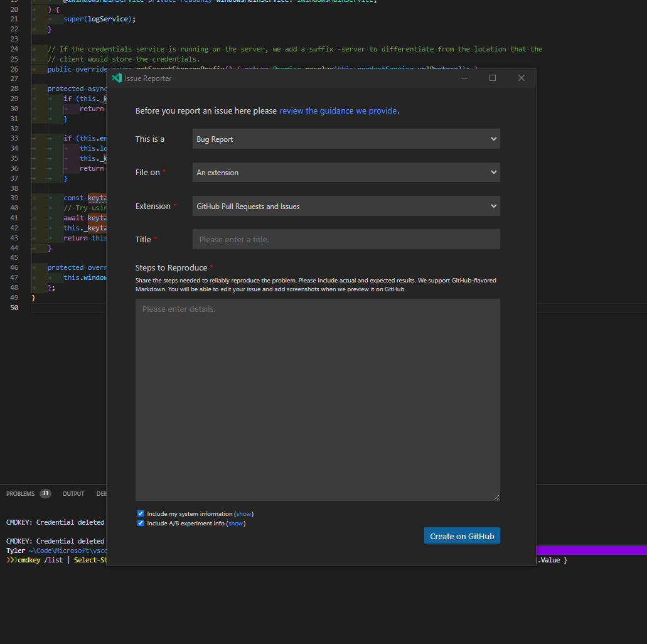Uncheck "Include A/B experiment info"

point(140,522)
